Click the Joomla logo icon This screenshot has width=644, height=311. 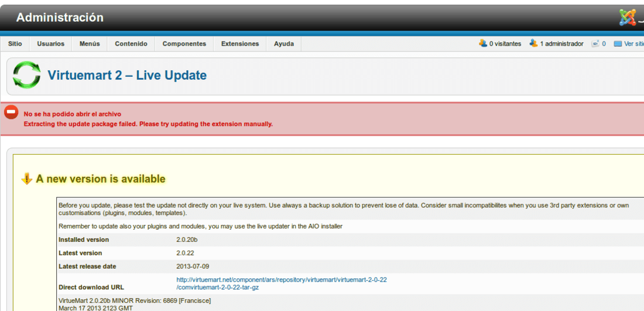(x=627, y=18)
